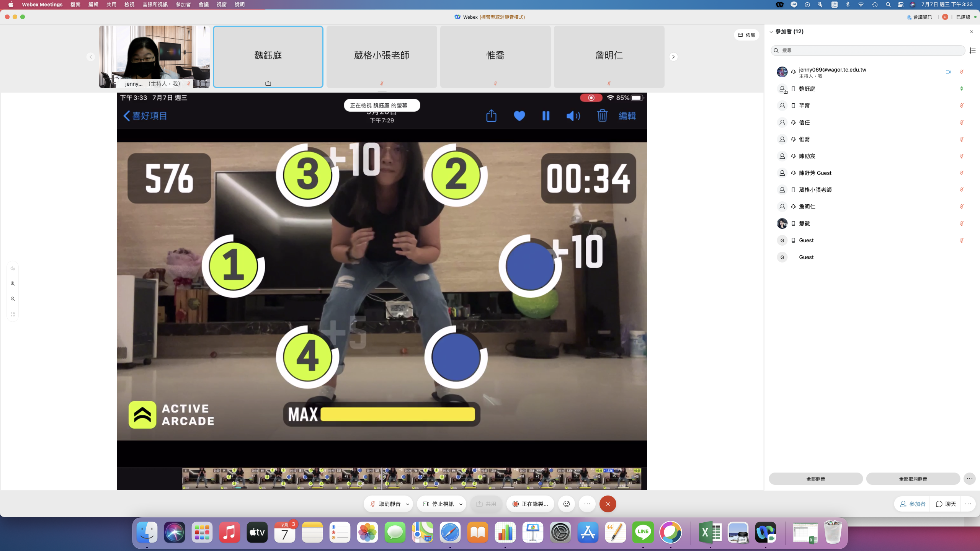Open the reactions smiley icon

[x=567, y=504]
